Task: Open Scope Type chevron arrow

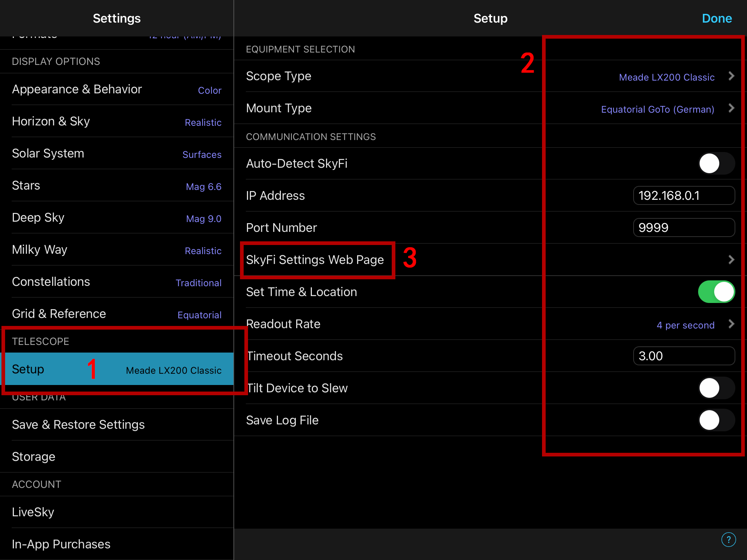Action: pos(731,76)
